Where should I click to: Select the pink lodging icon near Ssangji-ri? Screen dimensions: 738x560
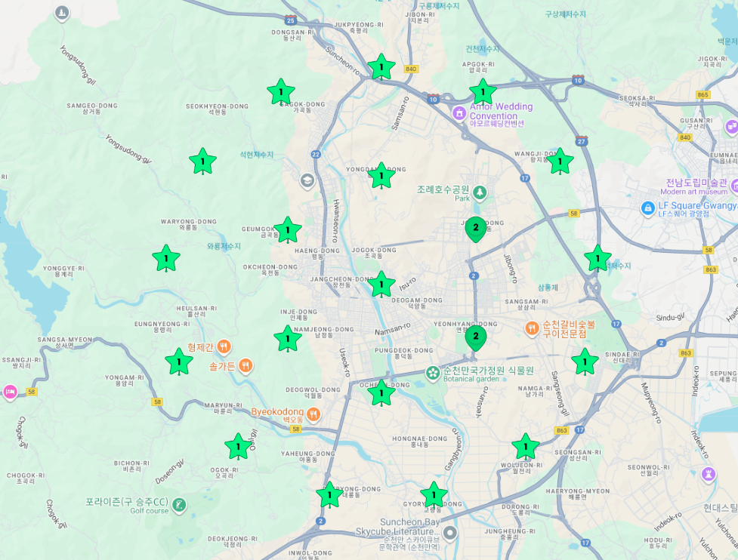(x=10, y=391)
